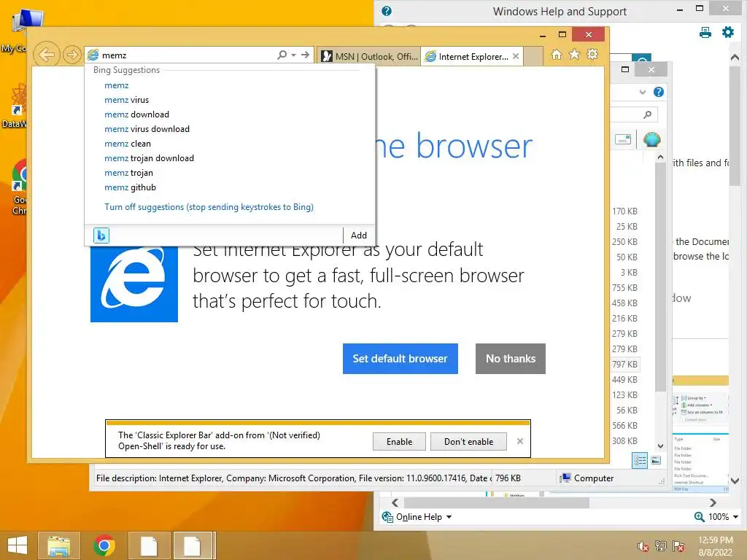Open the 100% zoom level dropdown
The height and width of the screenshot is (560, 747).
pos(723,517)
